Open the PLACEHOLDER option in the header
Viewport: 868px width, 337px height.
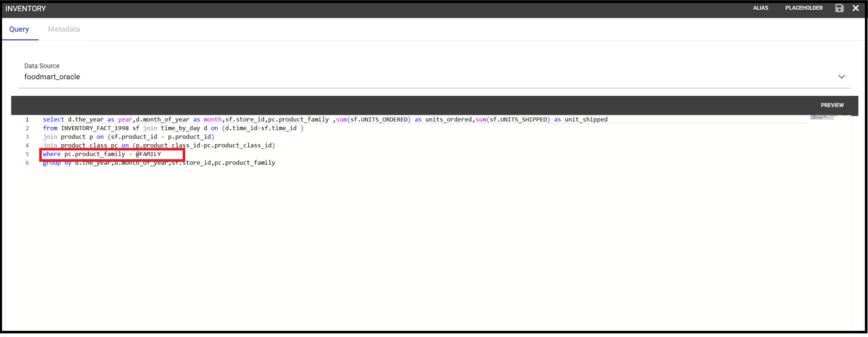coord(804,8)
